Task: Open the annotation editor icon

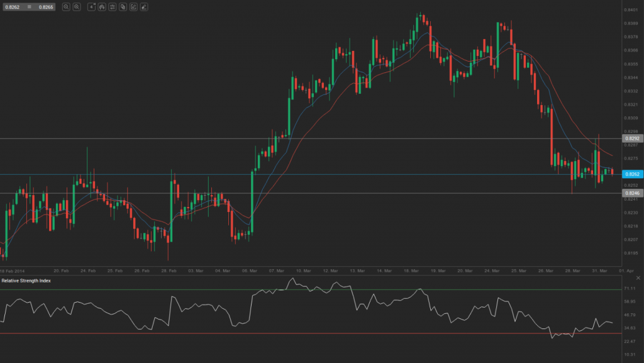Action: pos(134,8)
